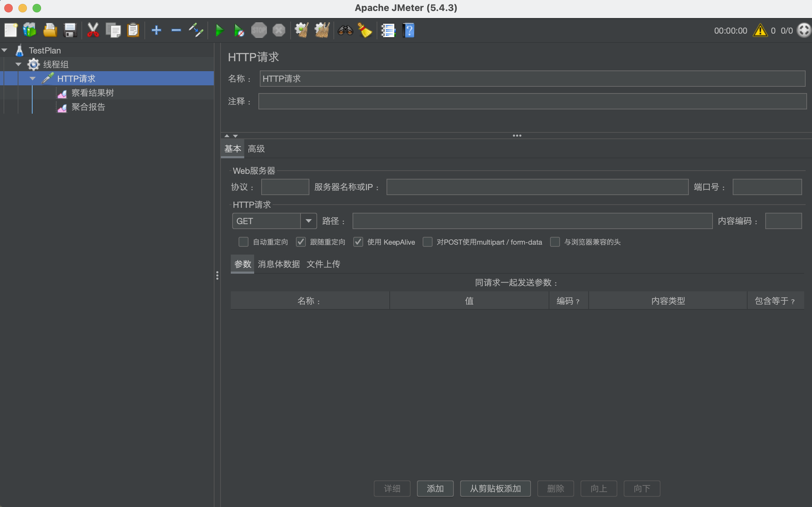The height and width of the screenshot is (507, 812).
Task: Collapse the TestPlan tree node arrow
Action: (x=5, y=50)
